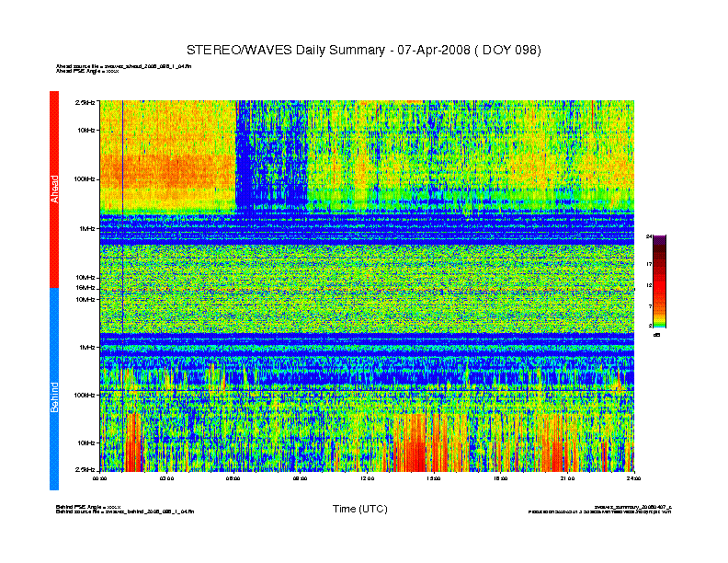Click the '24:00' time tick label
728x563 pixels.
[x=633, y=478]
